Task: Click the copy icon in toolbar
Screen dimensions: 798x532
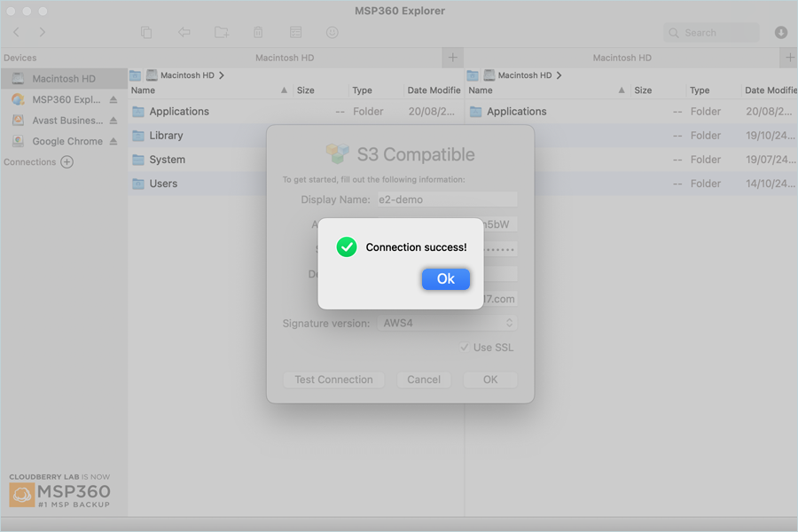Action: tap(146, 33)
